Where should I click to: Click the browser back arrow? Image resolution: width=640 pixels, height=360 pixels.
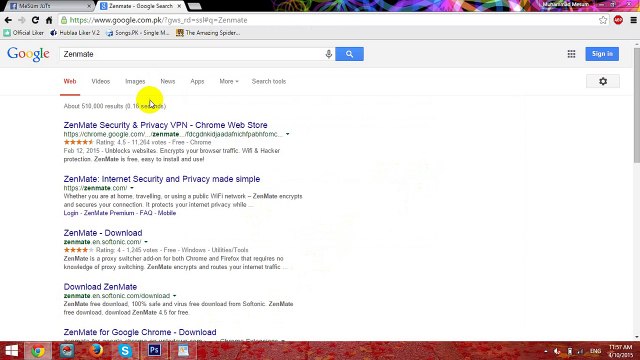8,20
